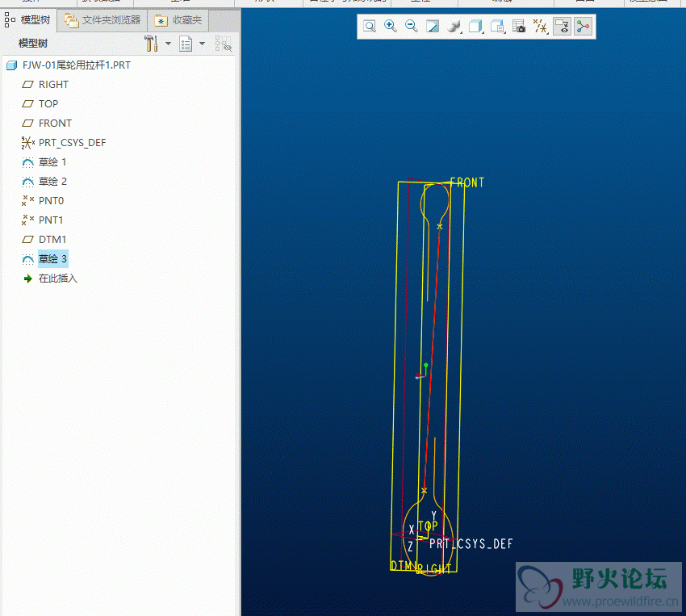Select DTM1 datum plane in tree

(44, 239)
